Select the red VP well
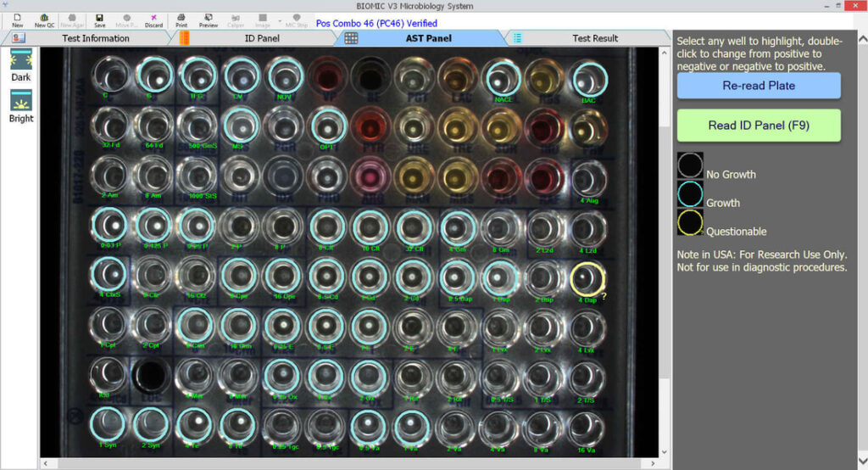This screenshot has width=868, height=470. pyautogui.click(x=327, y=76)
